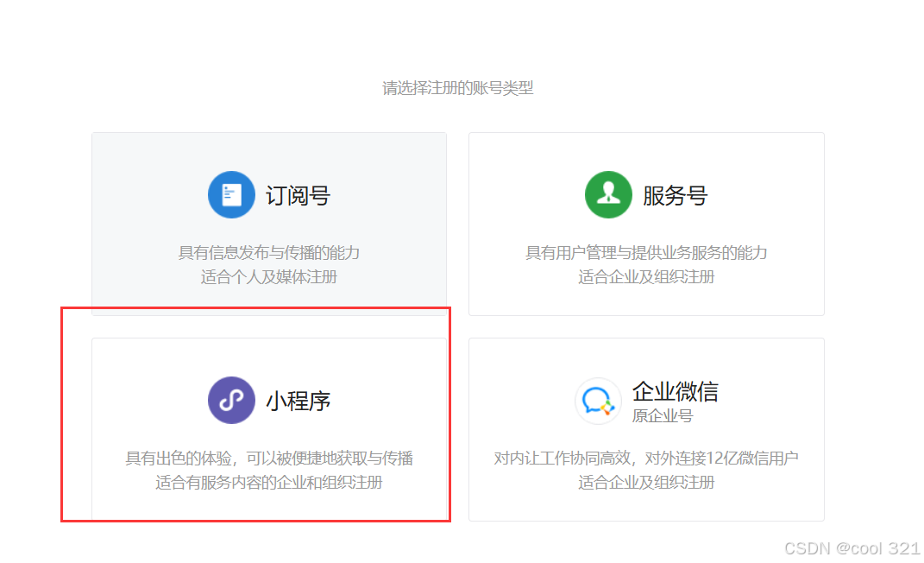This screenshot has height=563, width=924.
Task: Click the blue 订阅号 document icon
Action: tap(231, 194)
